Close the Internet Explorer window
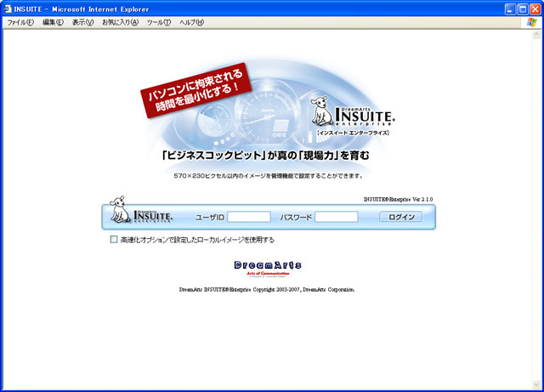Viewport: 544px width, 392px height. tap(535, 9)
